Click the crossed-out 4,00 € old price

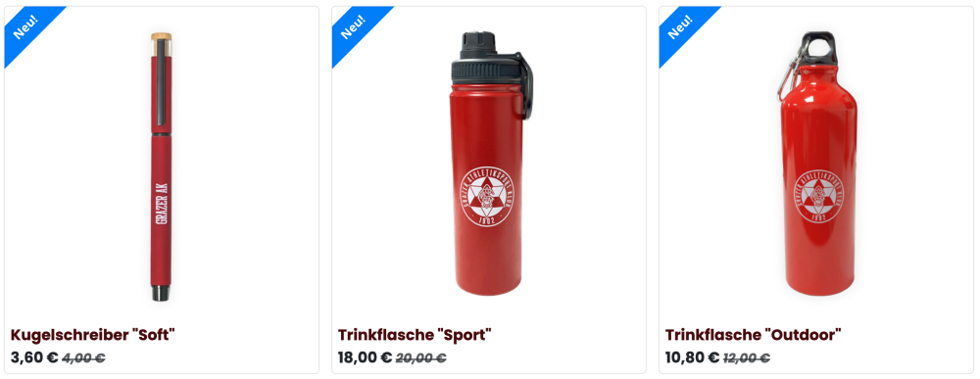83,358
